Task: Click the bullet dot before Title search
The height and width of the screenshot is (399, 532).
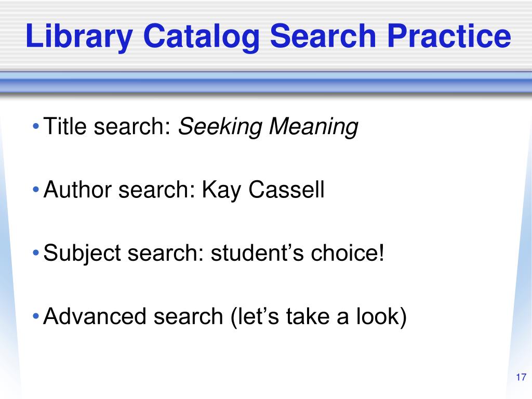Action: 35,126
